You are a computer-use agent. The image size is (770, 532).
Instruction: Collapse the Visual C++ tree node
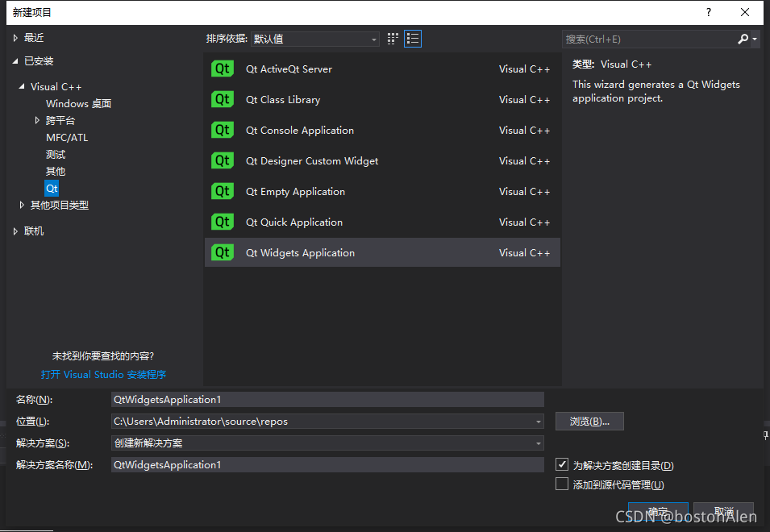(22, 86)
